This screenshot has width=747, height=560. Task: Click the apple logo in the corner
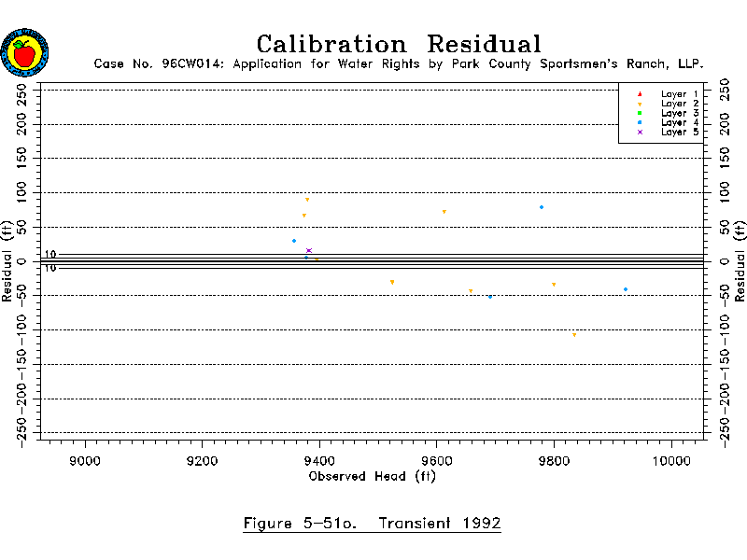[x=25, y=52]
